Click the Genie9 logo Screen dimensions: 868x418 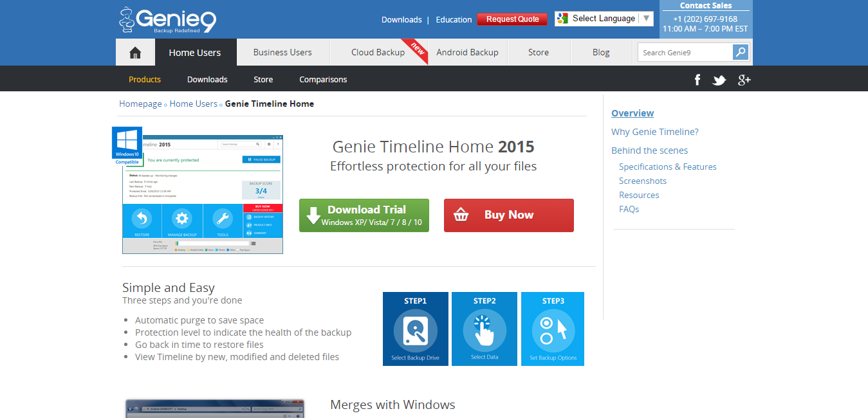[x=168, y=20]
